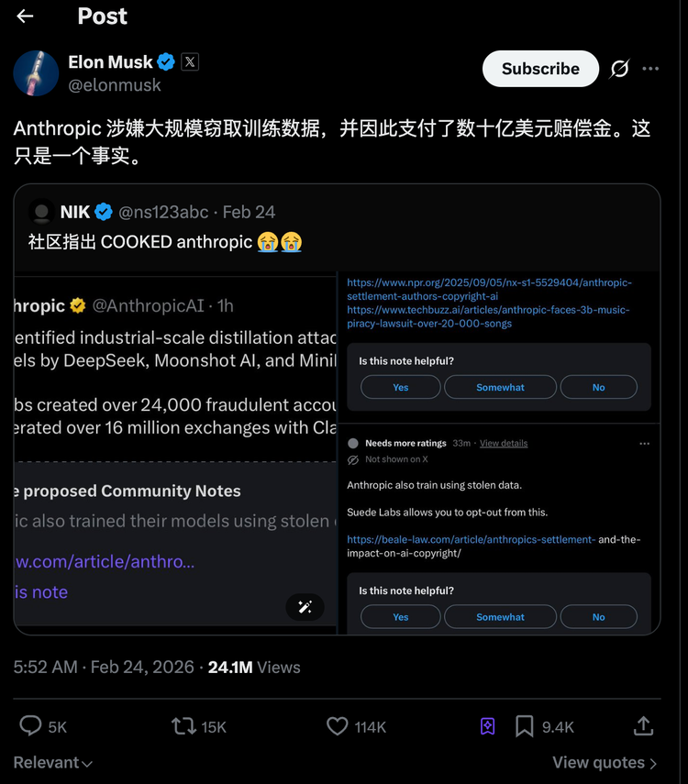Like the post with the heart icon
Screen dimensions: 688x784
[x=338, y=726]
